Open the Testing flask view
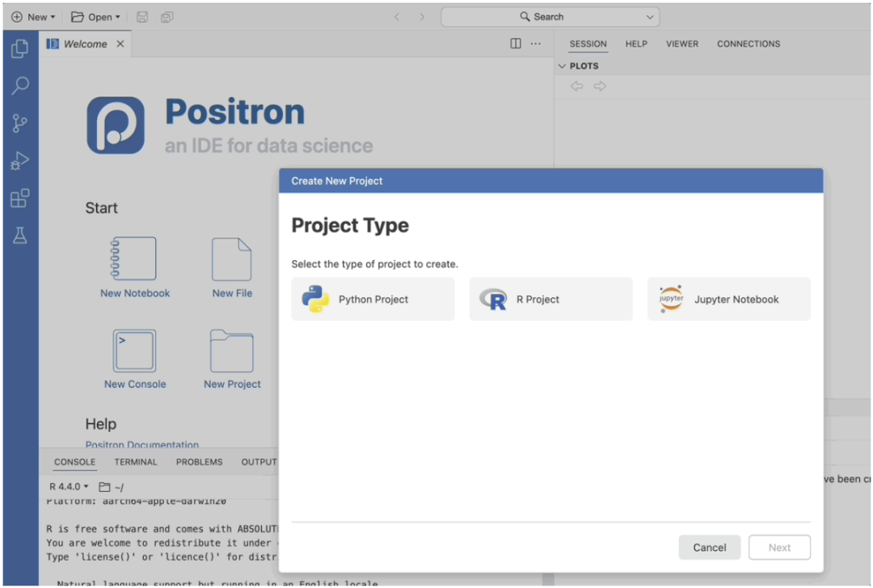873x588 pixels. pos(20,235)
